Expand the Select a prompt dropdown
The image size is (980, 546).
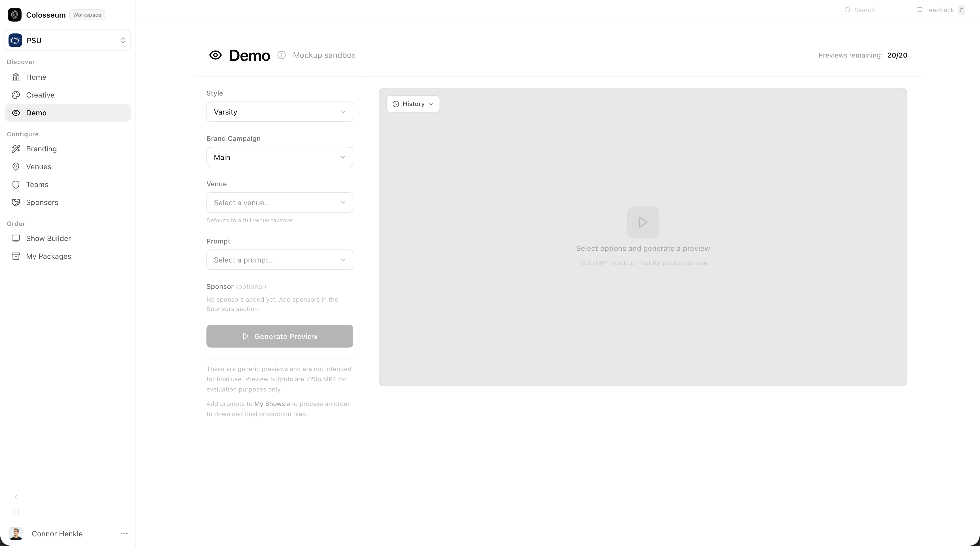pyautogui.click(x=280, y=260)
